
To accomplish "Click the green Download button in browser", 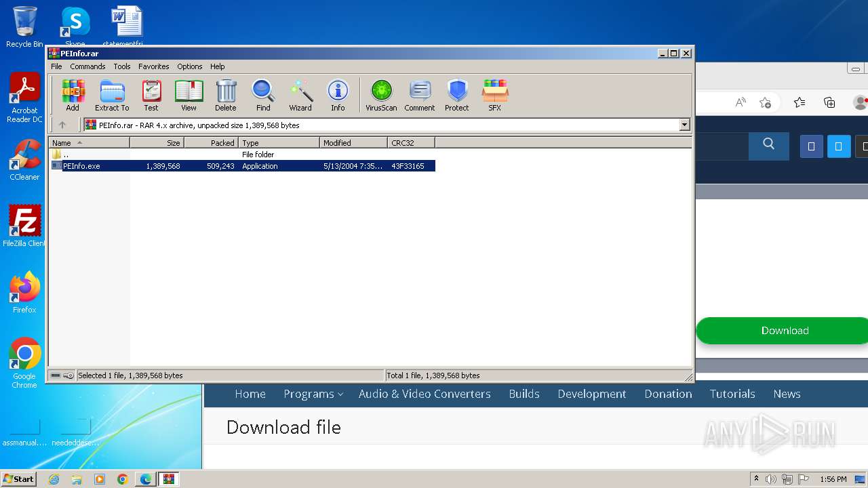I will coord(785,331).
